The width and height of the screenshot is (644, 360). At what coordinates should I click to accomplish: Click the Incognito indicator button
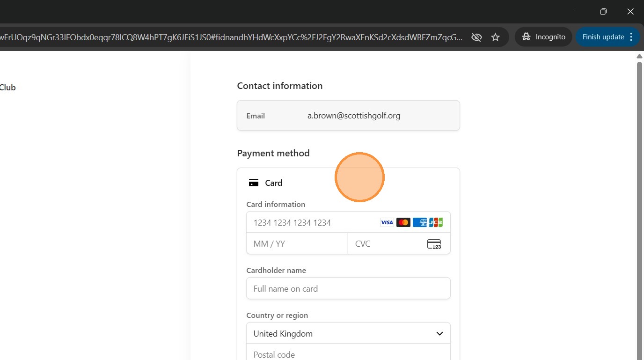click(x=544, y=37)
